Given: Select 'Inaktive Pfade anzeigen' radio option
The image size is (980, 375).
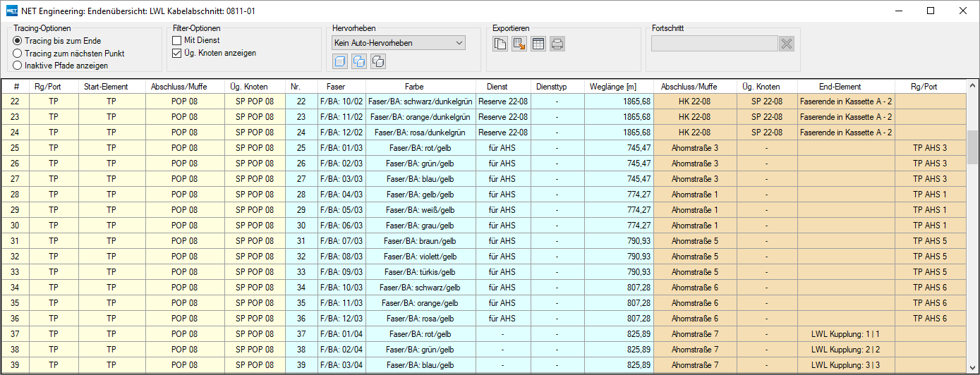Looking at the screenshot, I should tap(61, 65).
